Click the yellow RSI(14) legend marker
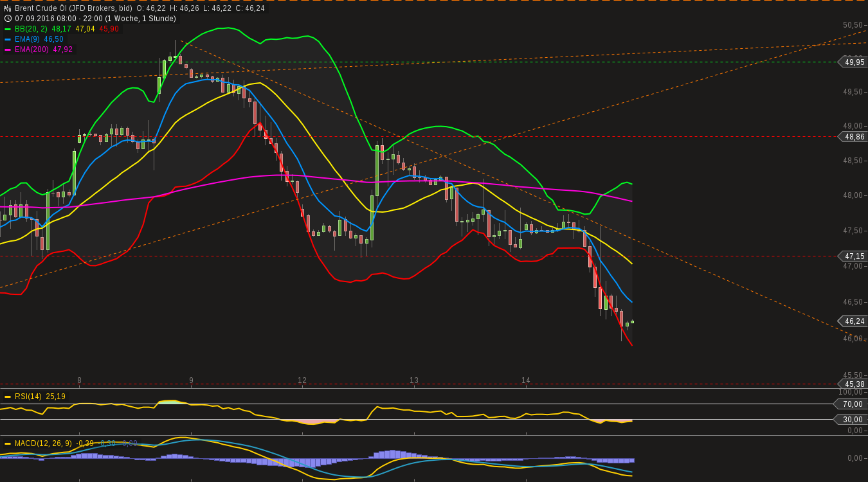This screenshot has height=482, width=868. [x=8, y=397]
